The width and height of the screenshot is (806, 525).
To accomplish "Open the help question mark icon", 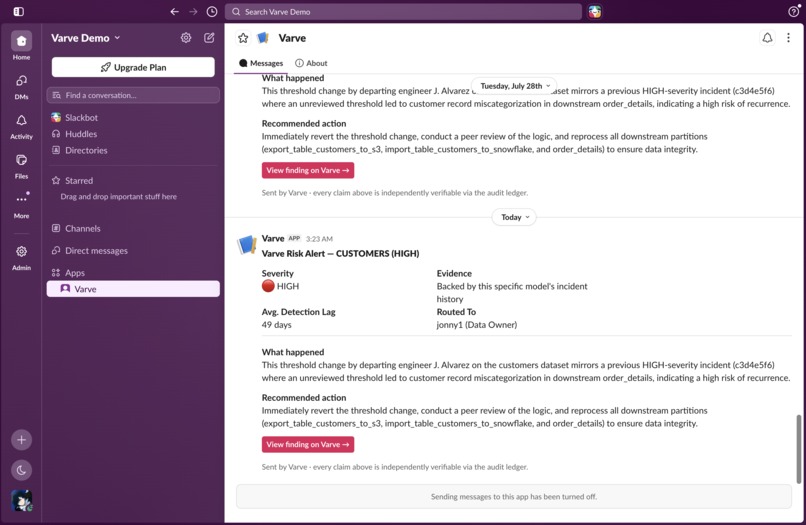I will (x=793, y=11).
